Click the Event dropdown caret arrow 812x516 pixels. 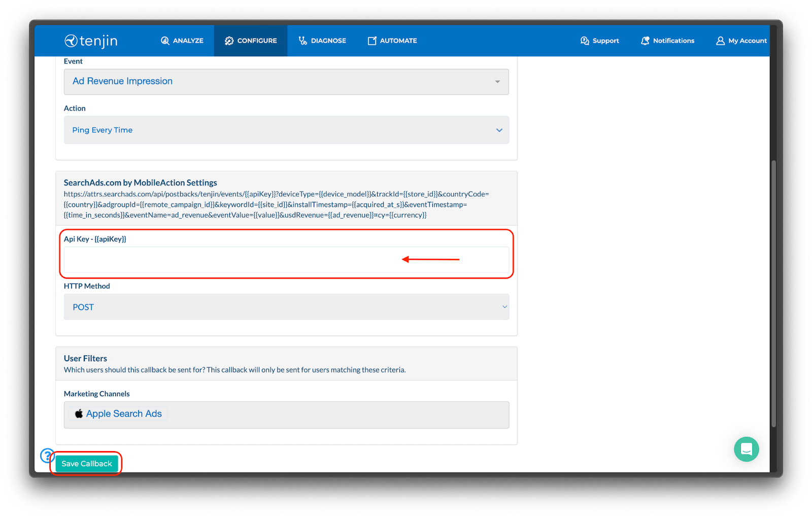[497, 82]
